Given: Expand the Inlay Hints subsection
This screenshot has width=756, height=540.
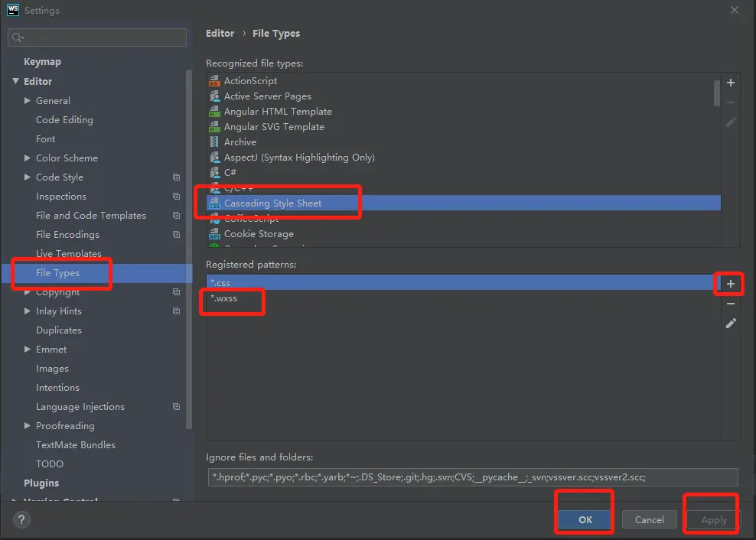Looking at the screenshot, I should 28,311.
